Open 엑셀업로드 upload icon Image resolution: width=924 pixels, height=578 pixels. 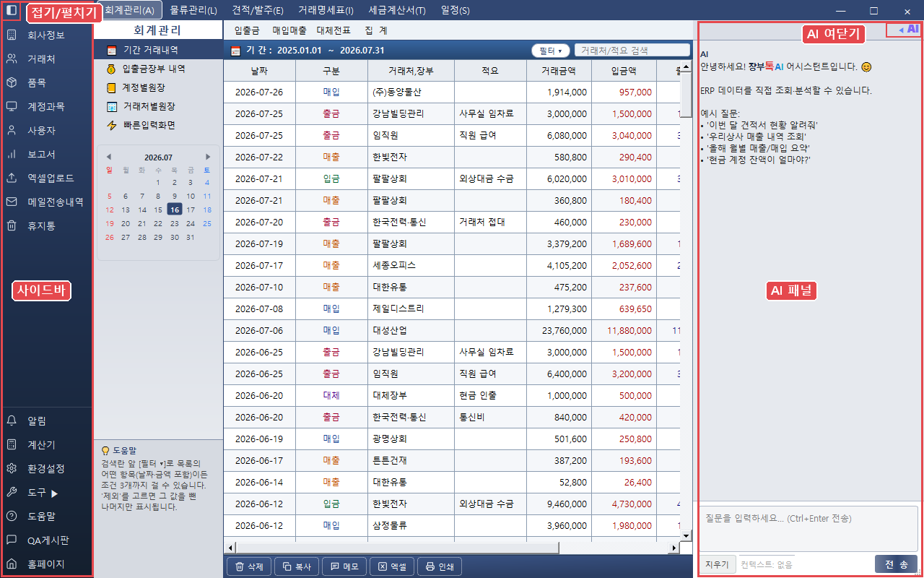click(x=12, y=178)
